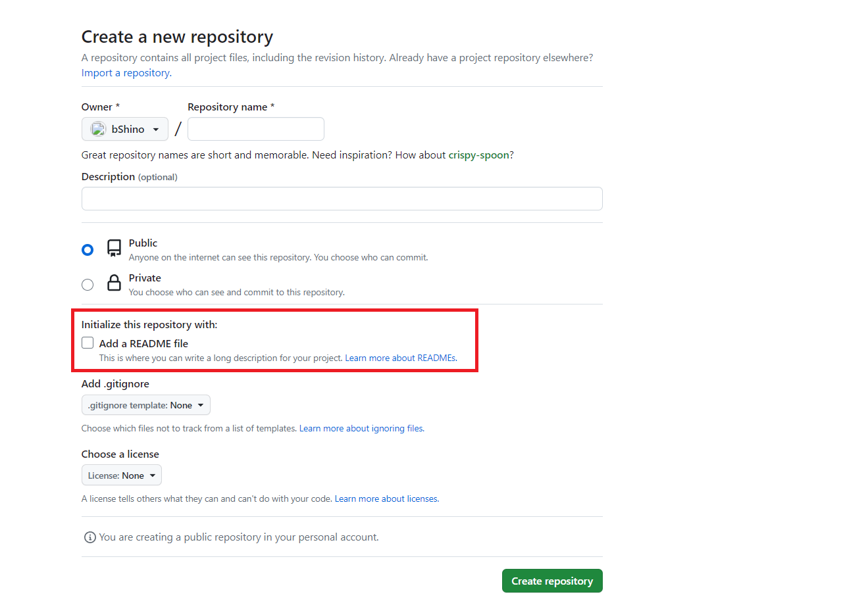
Task: Select the Public visibility radio button
Action: coord(88,250)
